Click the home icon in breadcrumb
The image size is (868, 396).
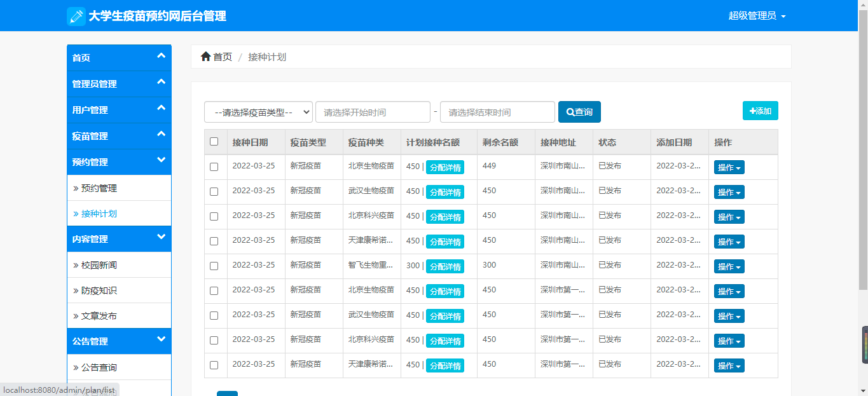click(x=205, y=57)
